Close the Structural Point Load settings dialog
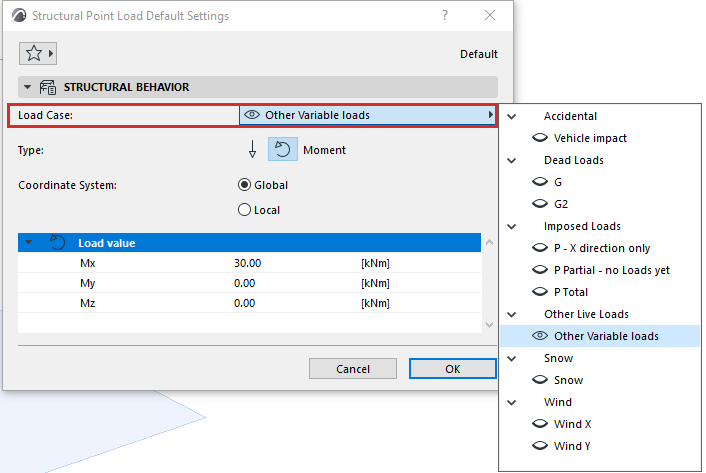 coord(490,16)
